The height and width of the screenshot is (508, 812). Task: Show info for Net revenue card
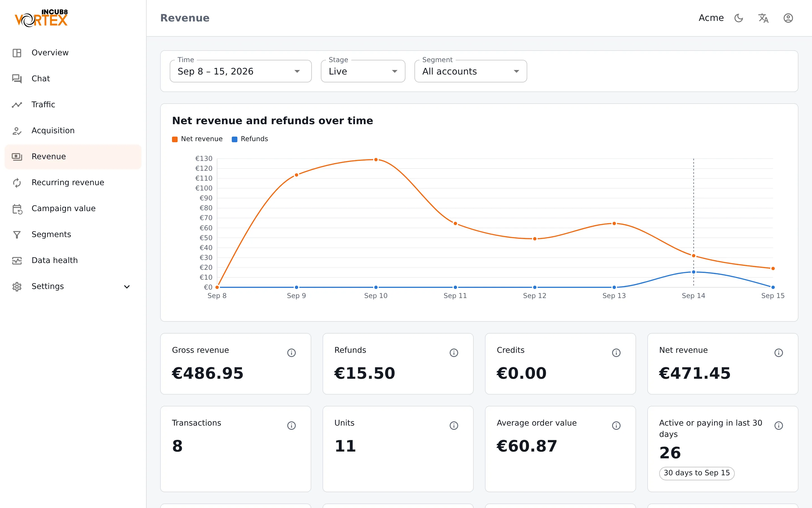pos(778,353)
